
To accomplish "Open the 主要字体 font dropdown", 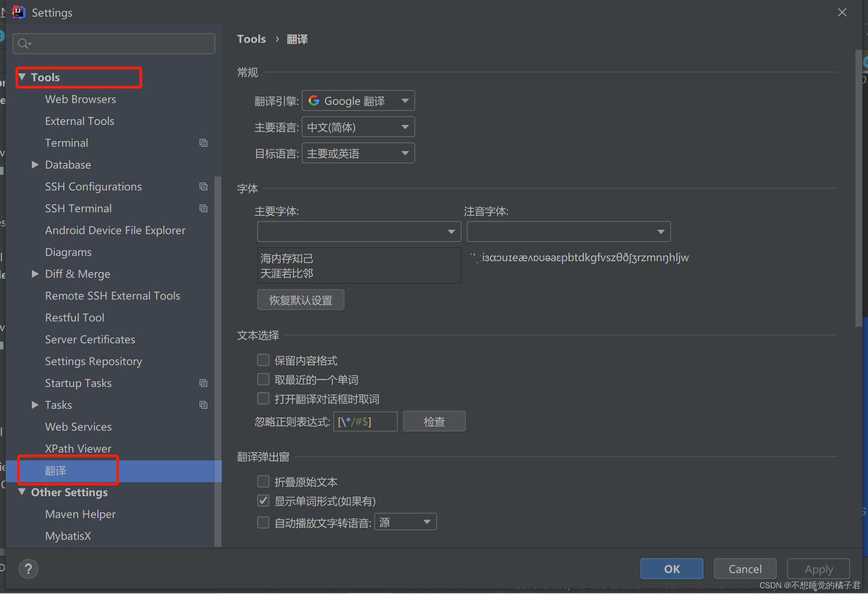I will (359, 231).
